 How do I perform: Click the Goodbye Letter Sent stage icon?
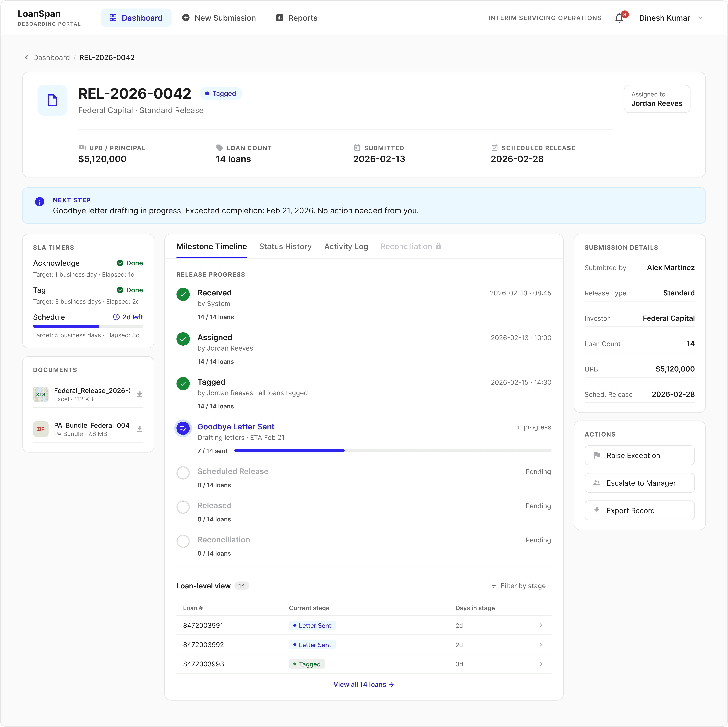click(x=183, y=428)
